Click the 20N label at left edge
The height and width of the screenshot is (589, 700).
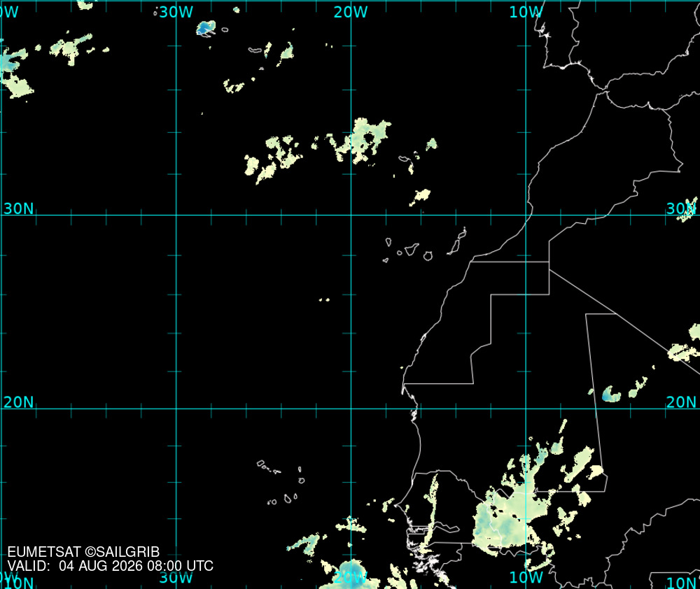click(18, 402)
